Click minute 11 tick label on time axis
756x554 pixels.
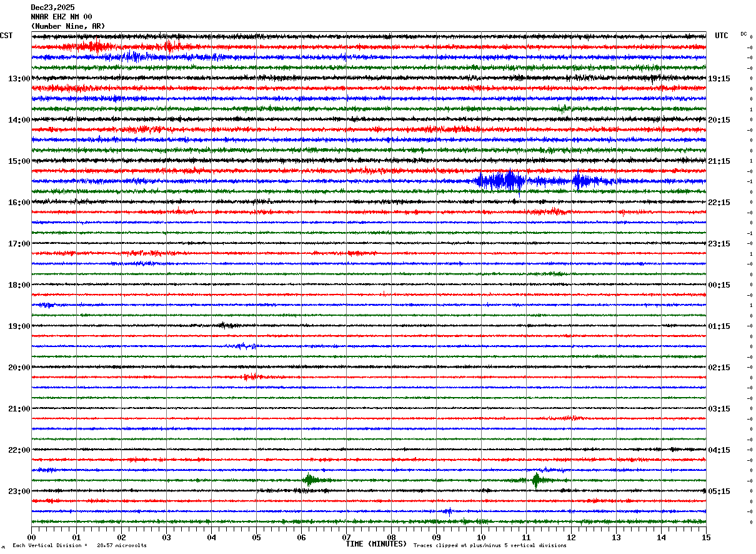pos(526,538)
